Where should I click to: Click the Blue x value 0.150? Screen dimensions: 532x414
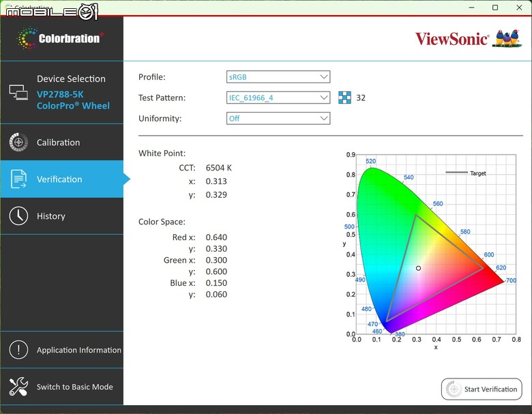tap(216, 282)
